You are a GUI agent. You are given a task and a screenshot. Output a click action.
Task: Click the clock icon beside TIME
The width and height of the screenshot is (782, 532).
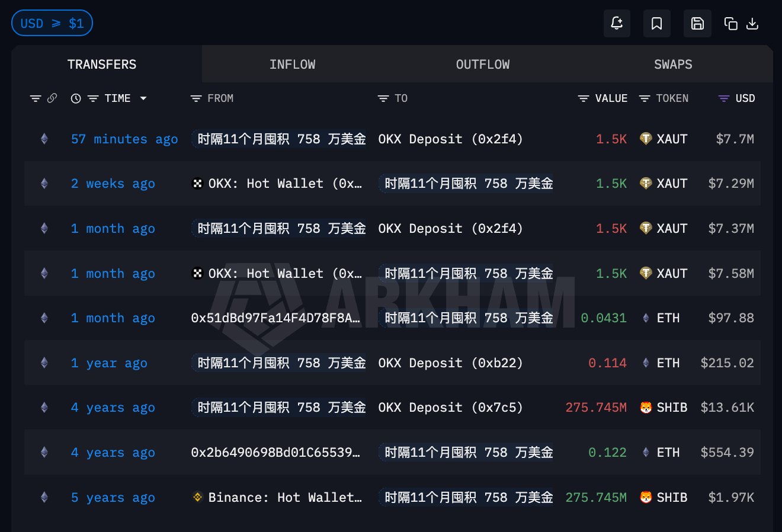pos(76,98)
